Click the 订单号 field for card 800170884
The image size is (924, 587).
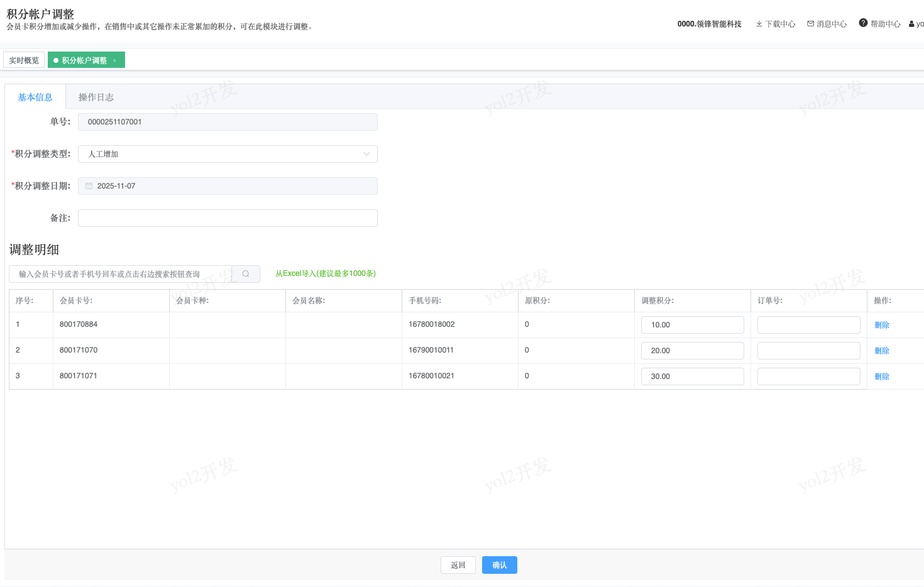pos(809,325)
